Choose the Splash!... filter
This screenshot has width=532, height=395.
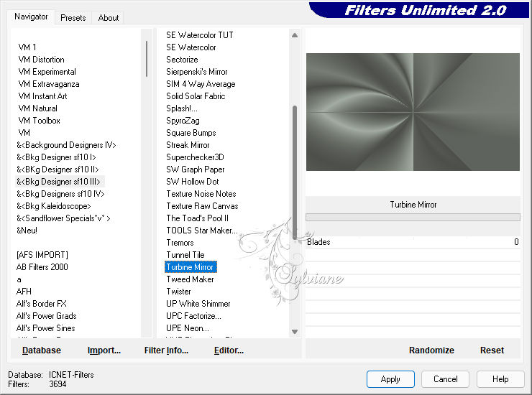(x=181, y=108)
